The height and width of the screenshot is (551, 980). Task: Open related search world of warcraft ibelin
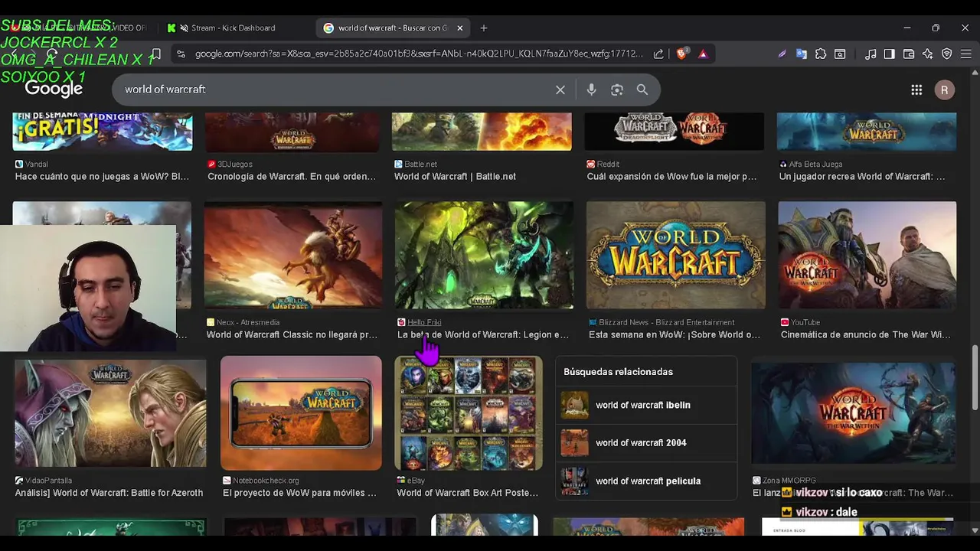pos(646,405)
